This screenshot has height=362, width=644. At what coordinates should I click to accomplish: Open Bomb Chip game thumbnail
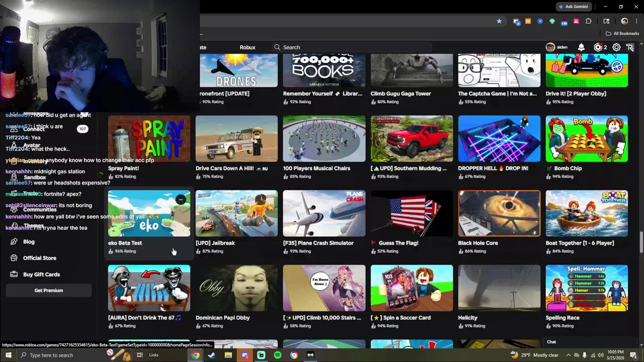[x=587, y=139]
